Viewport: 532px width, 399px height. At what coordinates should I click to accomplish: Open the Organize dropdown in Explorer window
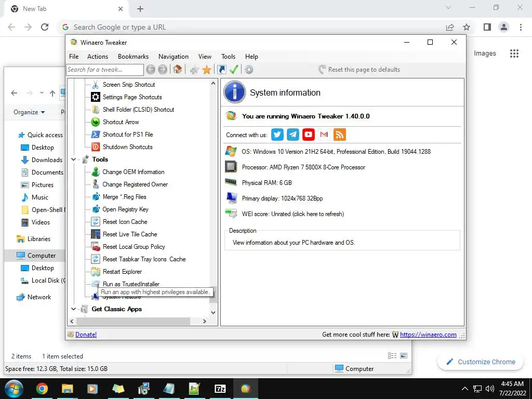[x=29, y=112]
